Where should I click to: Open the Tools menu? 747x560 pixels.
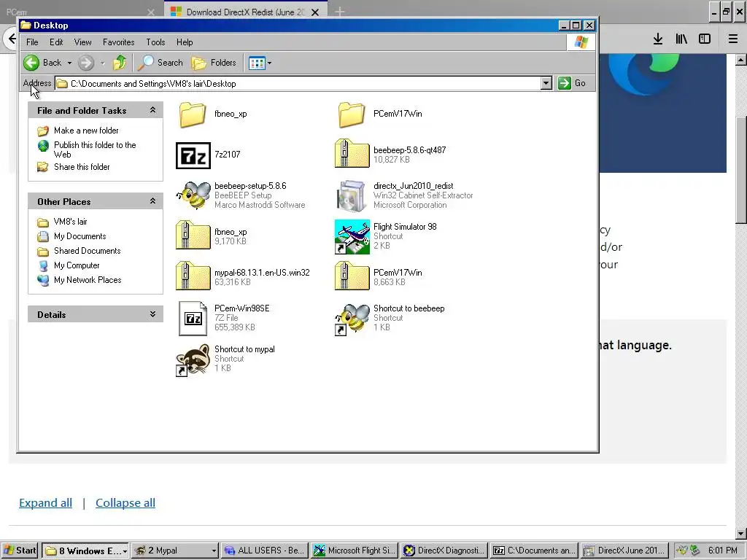155,42
